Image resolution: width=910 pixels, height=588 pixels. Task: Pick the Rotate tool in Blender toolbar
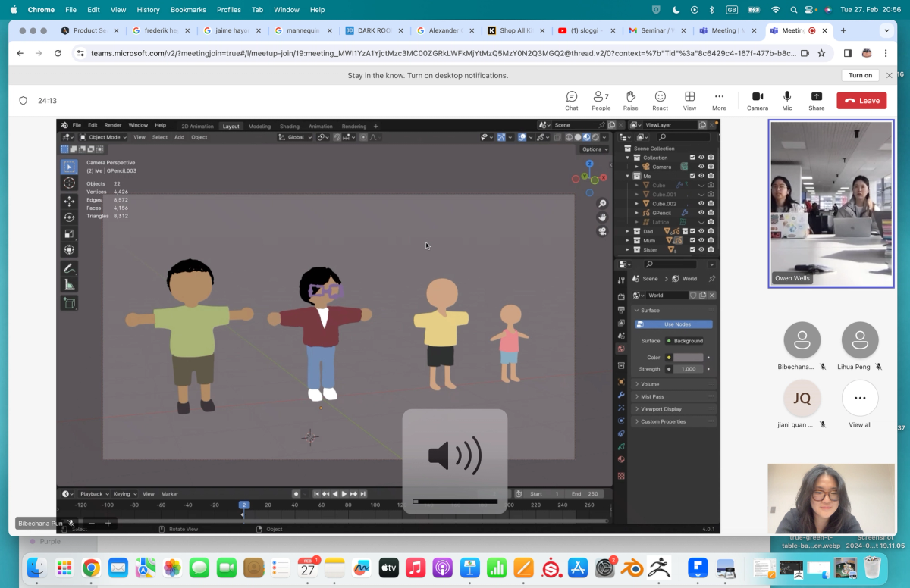pyautogui.click(x=69, y=217)
